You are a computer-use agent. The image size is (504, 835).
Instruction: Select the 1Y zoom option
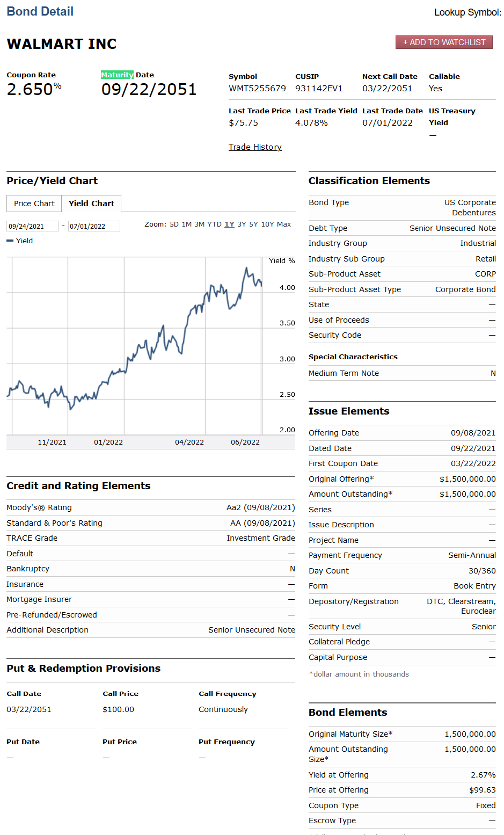click(229, 224)
